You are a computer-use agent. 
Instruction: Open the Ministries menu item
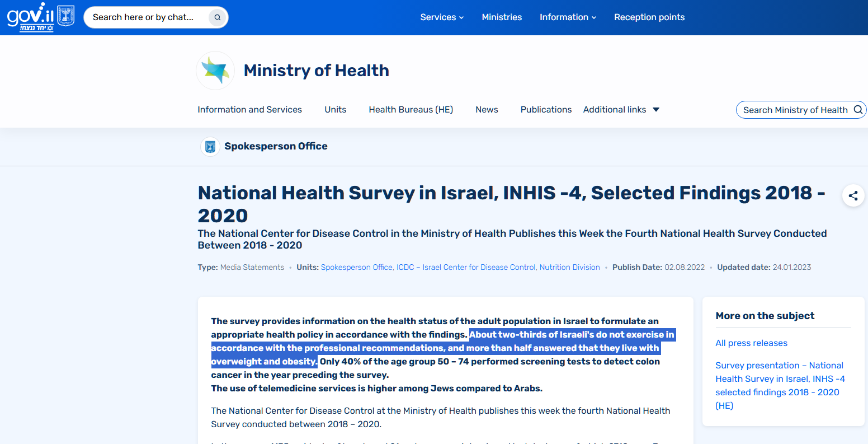pyautogui.click(x=502, y=17)
